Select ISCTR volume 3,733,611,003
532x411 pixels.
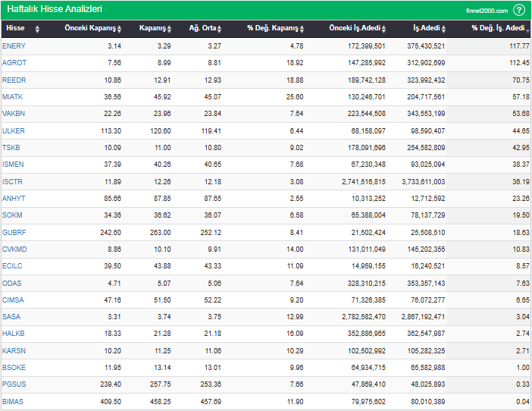click(424, 181)
